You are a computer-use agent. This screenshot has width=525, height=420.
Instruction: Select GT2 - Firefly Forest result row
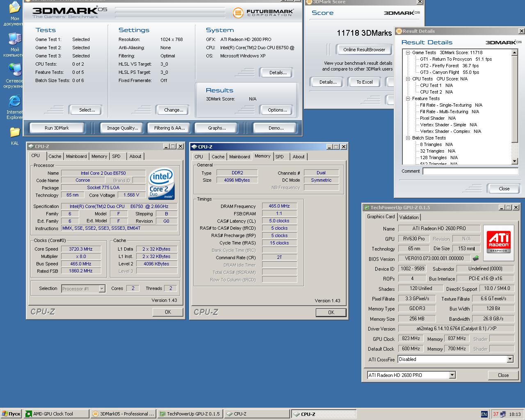pyautogui.click(x=449, y=66)
